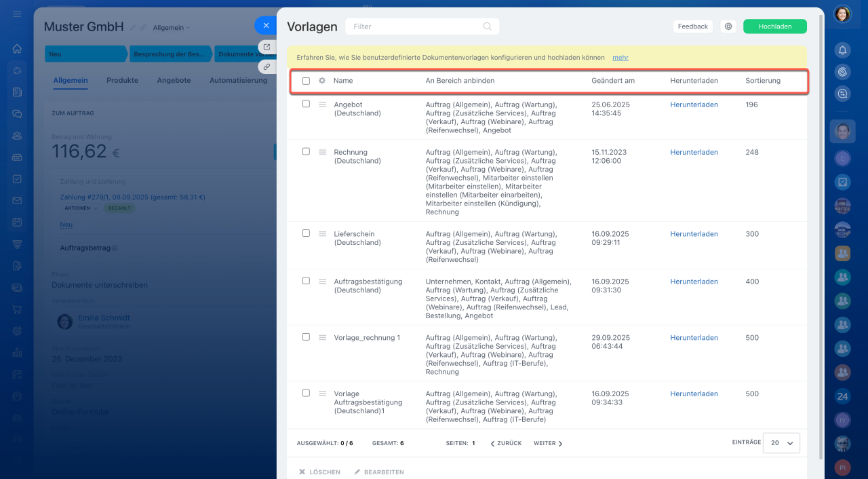Grab the drag handle of Angebot (Deutschland)
The width and height of the screenshot is (868, 479).
[323, 104]
